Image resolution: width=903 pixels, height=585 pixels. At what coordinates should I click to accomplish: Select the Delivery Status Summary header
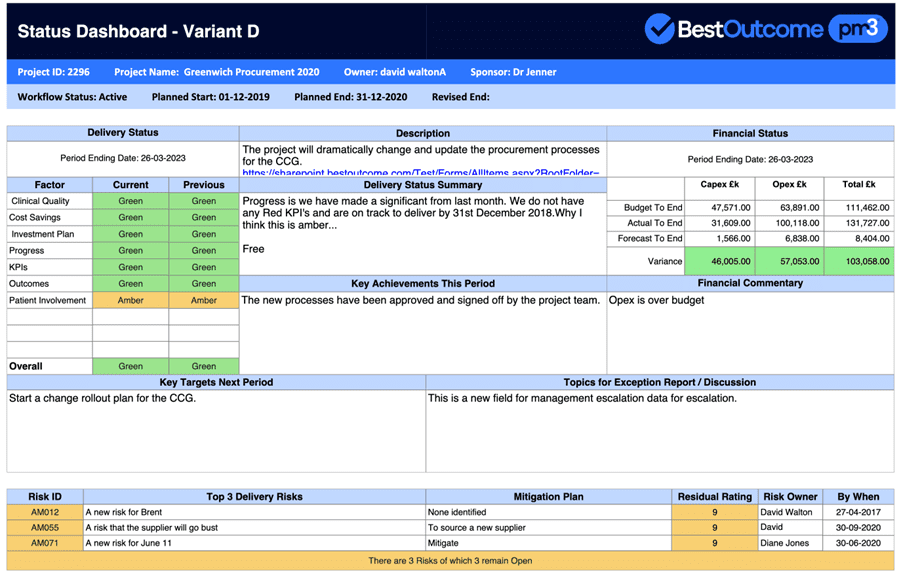point(423,185)
